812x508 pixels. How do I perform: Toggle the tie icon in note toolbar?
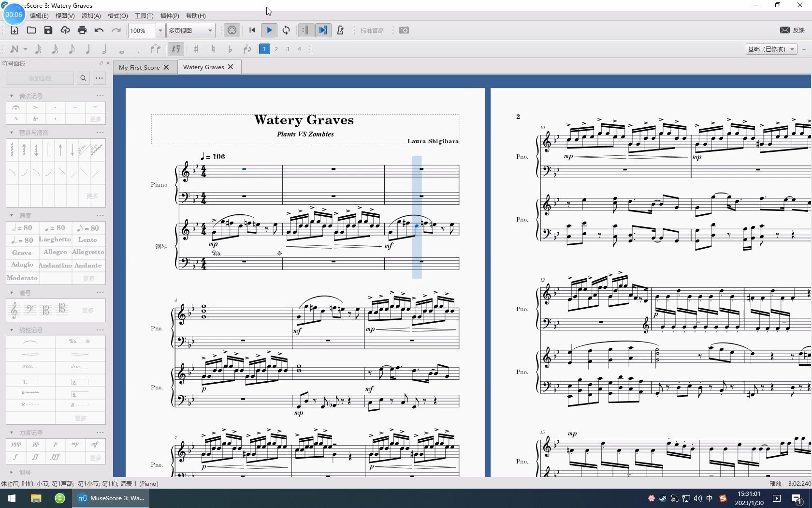click(x=155, y=49)
